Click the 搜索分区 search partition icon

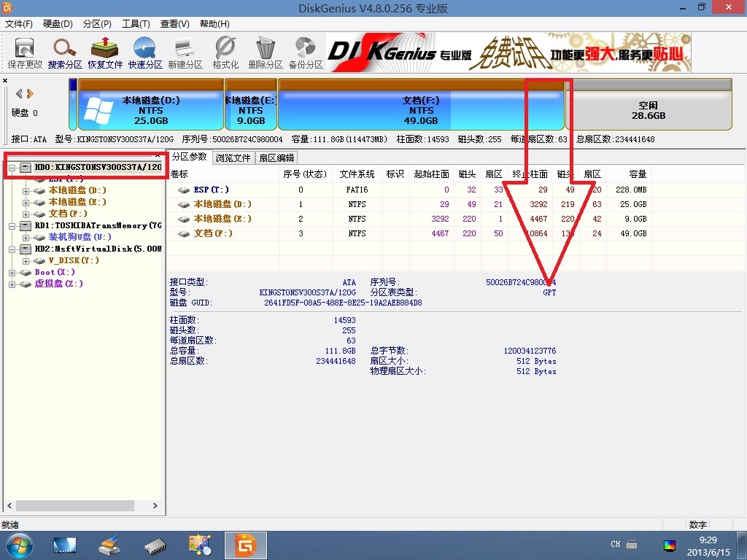coord(65,52)
